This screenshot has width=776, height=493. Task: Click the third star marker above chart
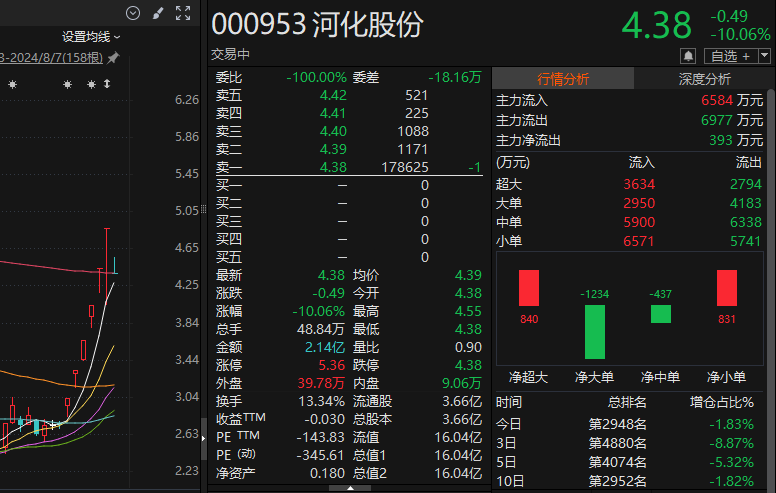coord(91,85)
